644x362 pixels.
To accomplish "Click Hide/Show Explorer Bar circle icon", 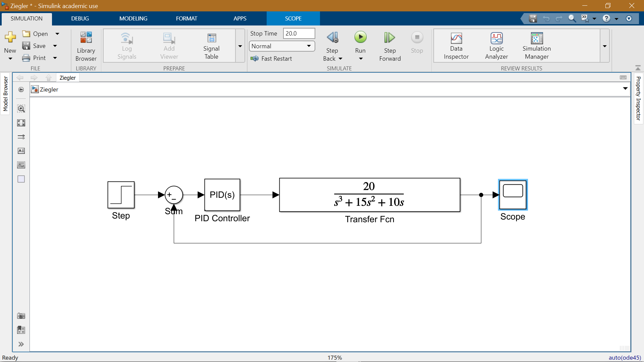I will click(21, 89).
